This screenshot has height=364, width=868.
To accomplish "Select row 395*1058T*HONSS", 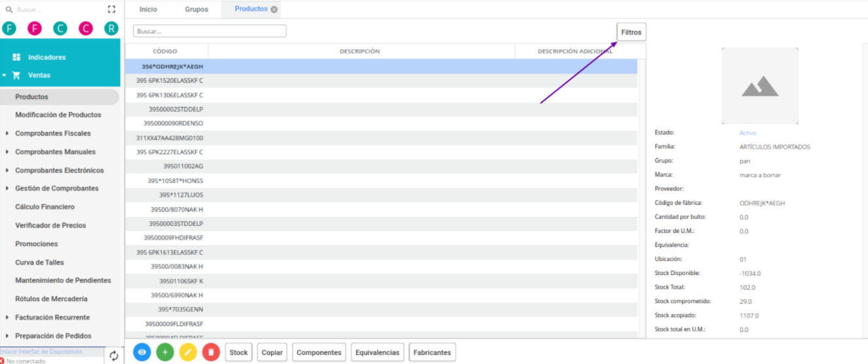I will pyautogui.click(x=381, y=180).
